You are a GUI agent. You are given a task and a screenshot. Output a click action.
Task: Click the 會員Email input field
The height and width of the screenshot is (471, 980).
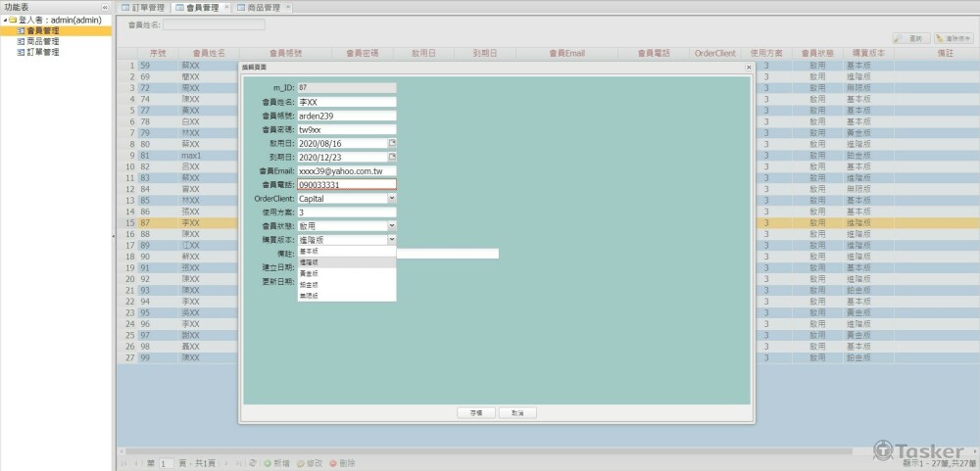pyautogui.click(x=346, y=170)
